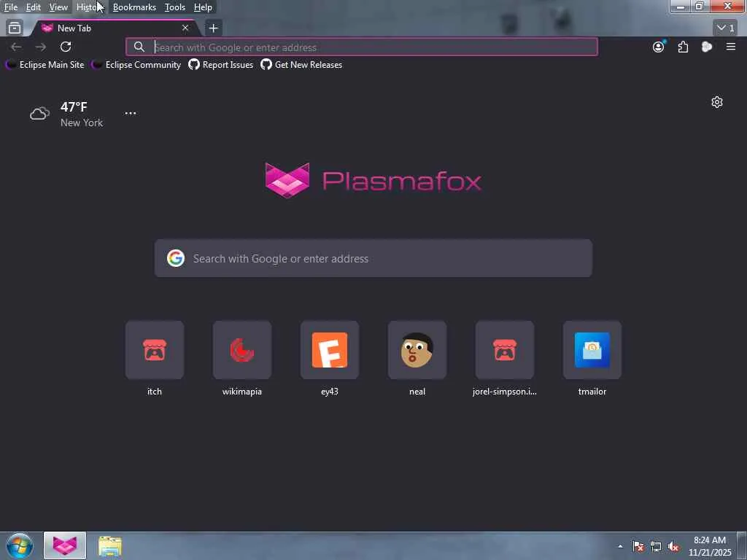Image resolution: width=747 pixels, height=560 pixels.
Task: Open Get New Releases bookmark
Action: pyautogui.click(x=301, y=65)
